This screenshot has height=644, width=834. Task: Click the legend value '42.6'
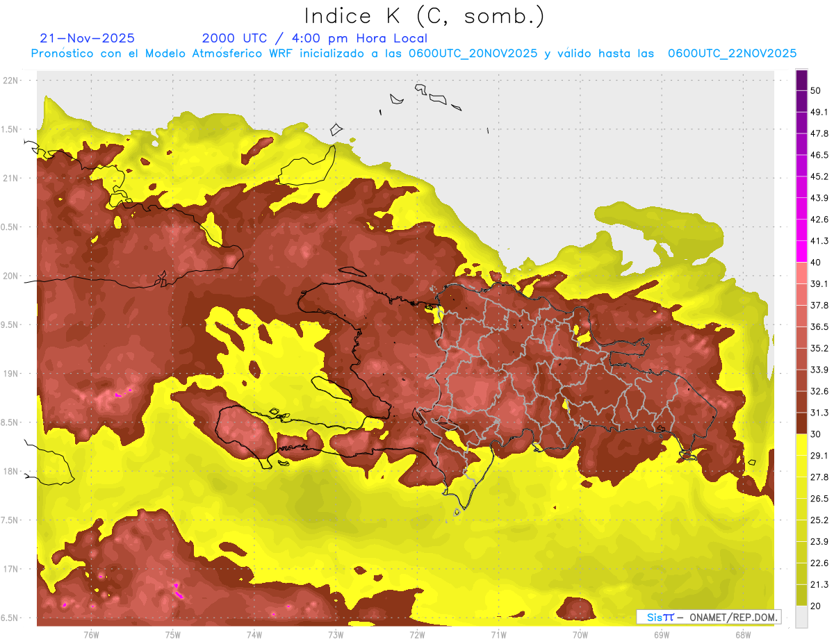coord(819,220)
